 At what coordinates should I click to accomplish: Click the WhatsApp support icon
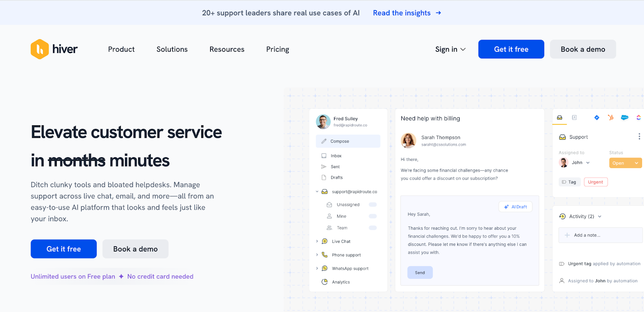tap(324, 268)
